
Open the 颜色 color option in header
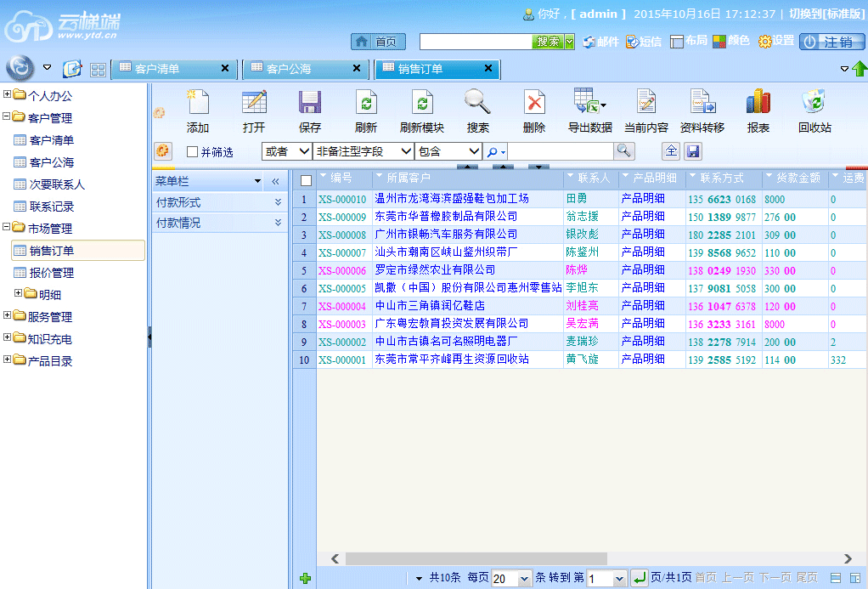tap(731, 42)
